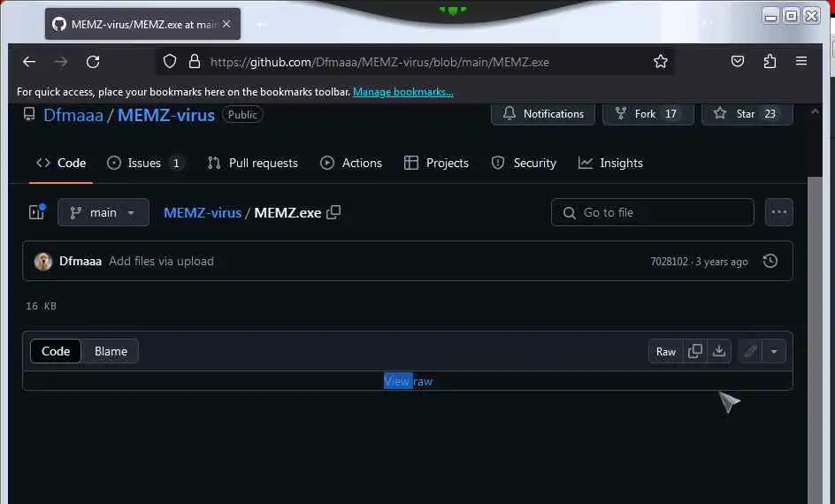Open the Pull requests tab
Screen dimensions: 835x504
pos(252,163)
